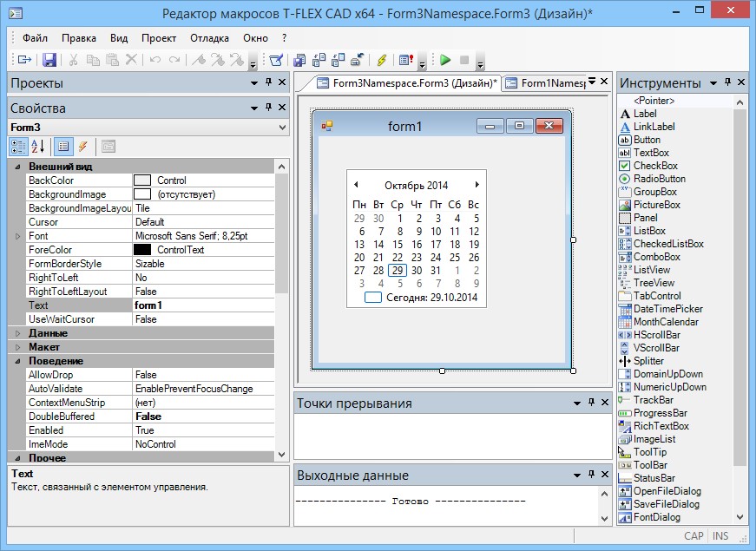Click the Paste clipboard toolbar icon

coord(112,60)
